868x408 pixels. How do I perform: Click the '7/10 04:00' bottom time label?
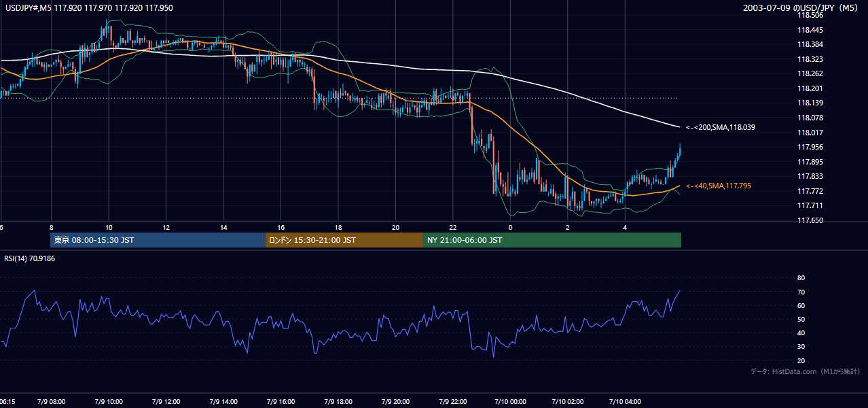coord(626,402)
